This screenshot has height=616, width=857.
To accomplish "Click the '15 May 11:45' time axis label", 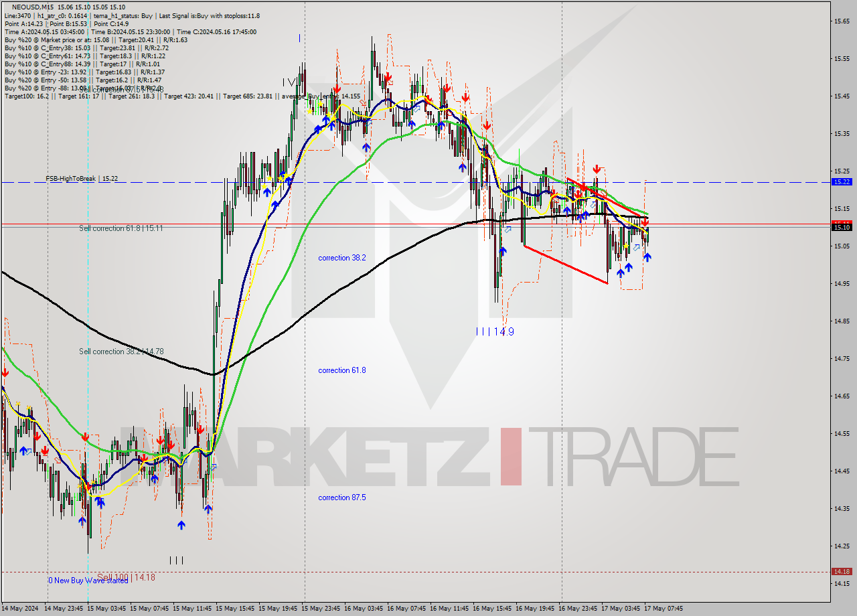I will 193,609.
